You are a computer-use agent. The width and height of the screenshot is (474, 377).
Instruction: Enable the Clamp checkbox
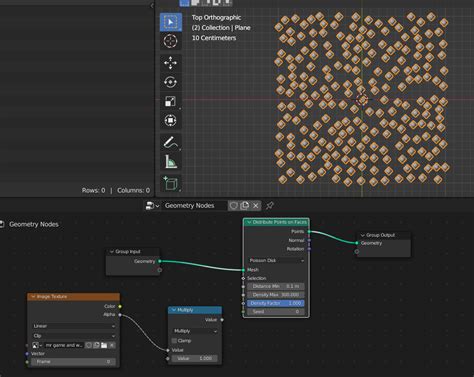[x=174, y=341]
